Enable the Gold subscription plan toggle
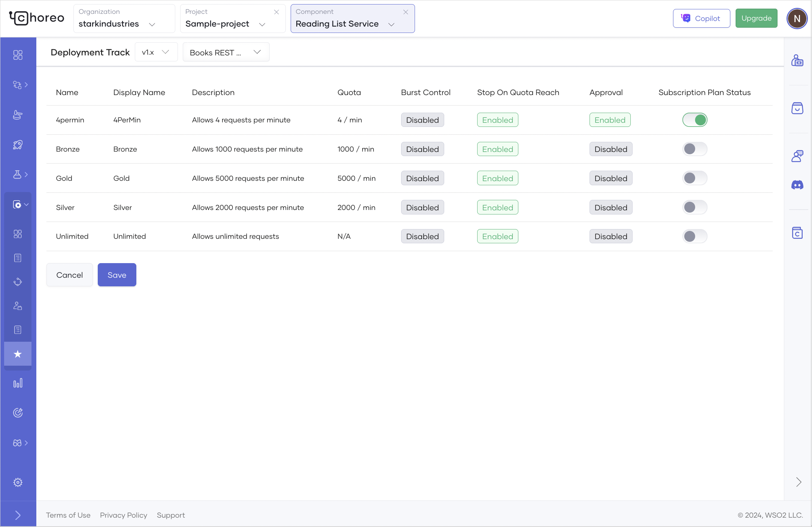812x527 pixels. coord(695,178)
